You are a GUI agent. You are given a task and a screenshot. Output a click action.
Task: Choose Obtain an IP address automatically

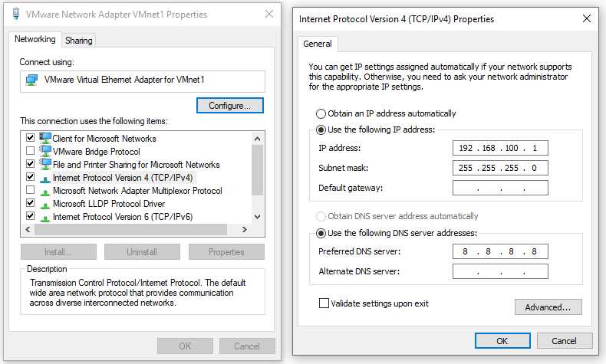click(x=321, y=113)
